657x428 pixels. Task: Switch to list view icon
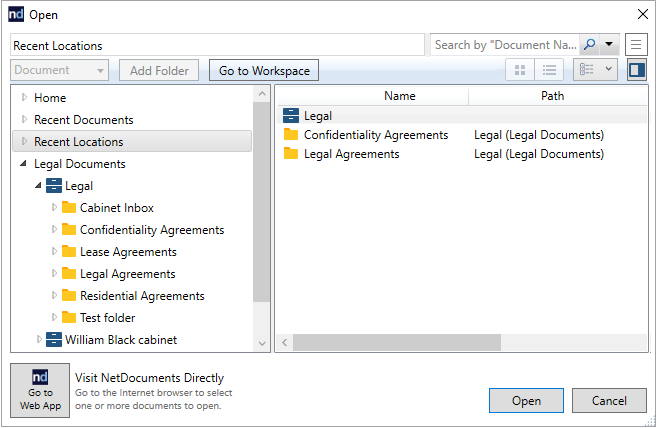coord(548,70)
